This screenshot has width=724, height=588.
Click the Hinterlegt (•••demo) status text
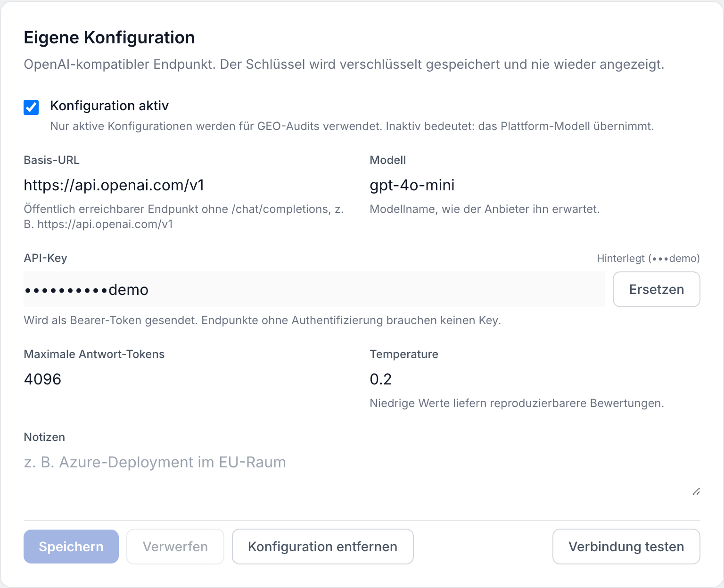tap(648, 258)
